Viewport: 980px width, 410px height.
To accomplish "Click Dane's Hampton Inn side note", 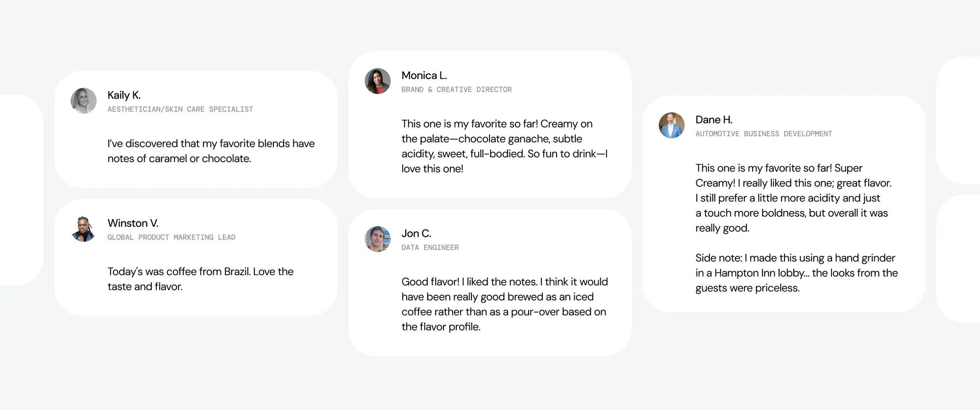I will [x=796, y=273].
